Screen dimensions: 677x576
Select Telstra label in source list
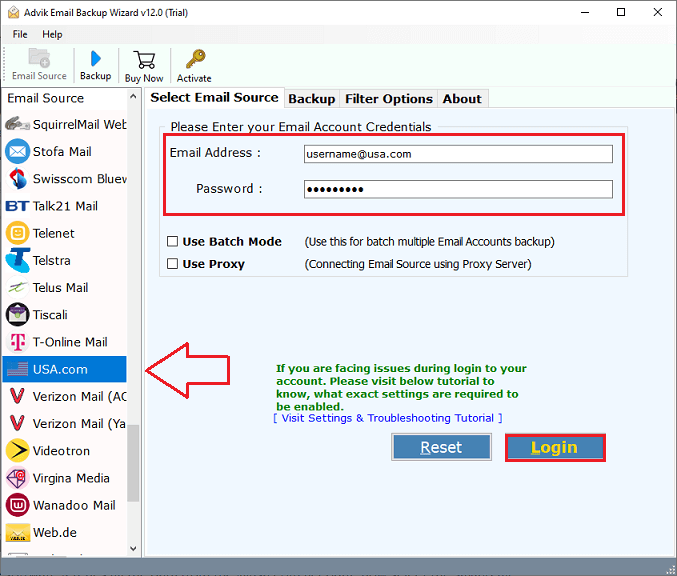click(x=51, y=260)
